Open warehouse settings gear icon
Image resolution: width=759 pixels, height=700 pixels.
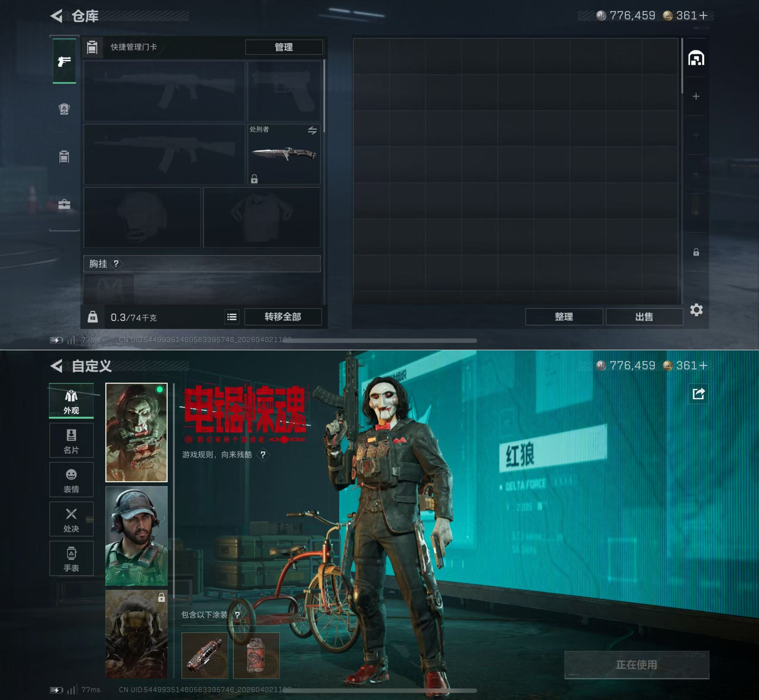click(x=696, y=310)
